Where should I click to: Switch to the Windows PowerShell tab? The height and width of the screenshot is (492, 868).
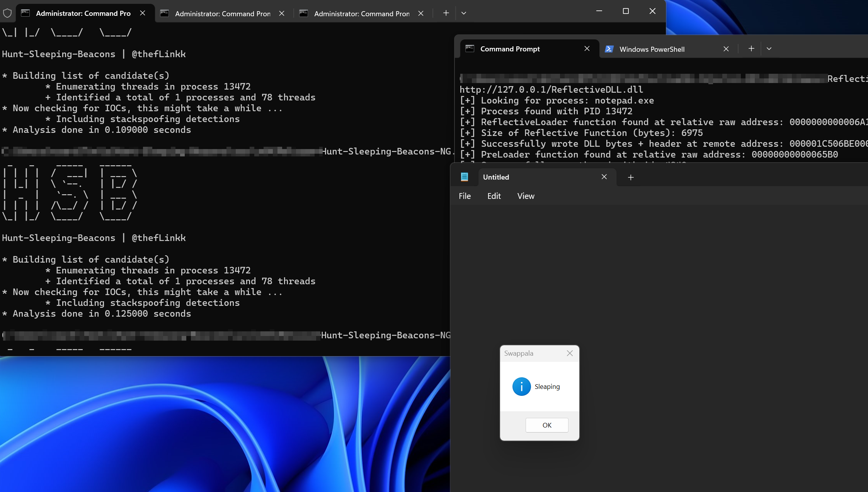point(652,49)
